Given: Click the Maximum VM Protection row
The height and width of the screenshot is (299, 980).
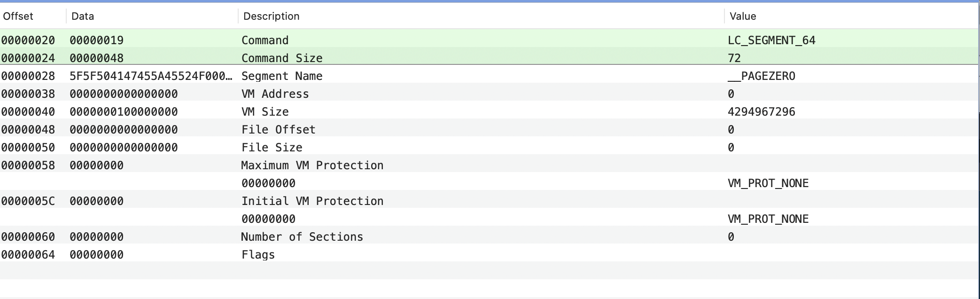Looking at the screenshot, I should pos(490,165).
